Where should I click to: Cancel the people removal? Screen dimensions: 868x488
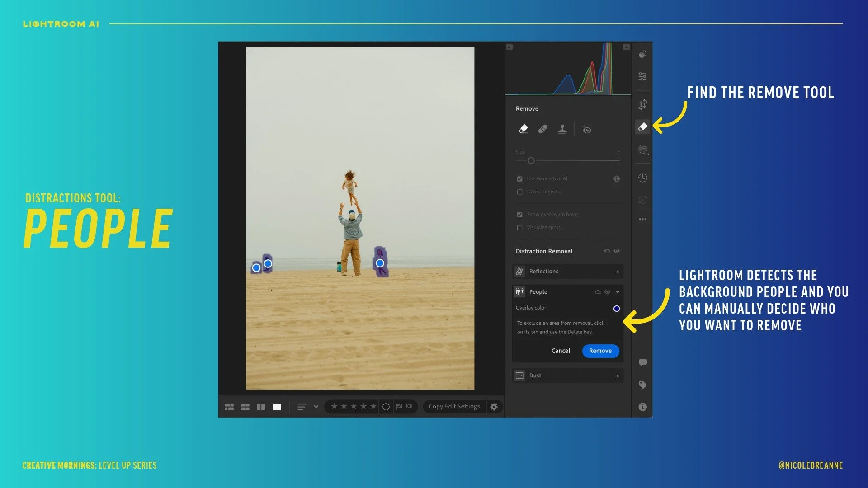(561, 351)
